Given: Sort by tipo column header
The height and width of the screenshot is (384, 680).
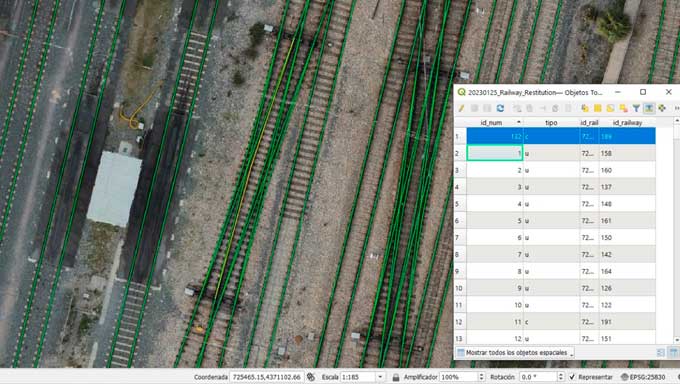Looking at the screenshot, I should click(551, 123).
